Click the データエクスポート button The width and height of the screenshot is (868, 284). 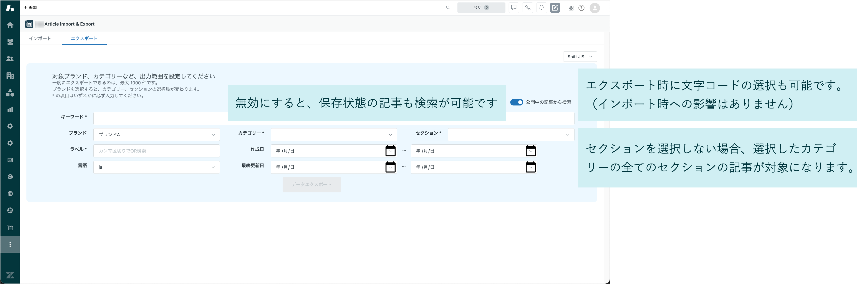pos(312,184)
